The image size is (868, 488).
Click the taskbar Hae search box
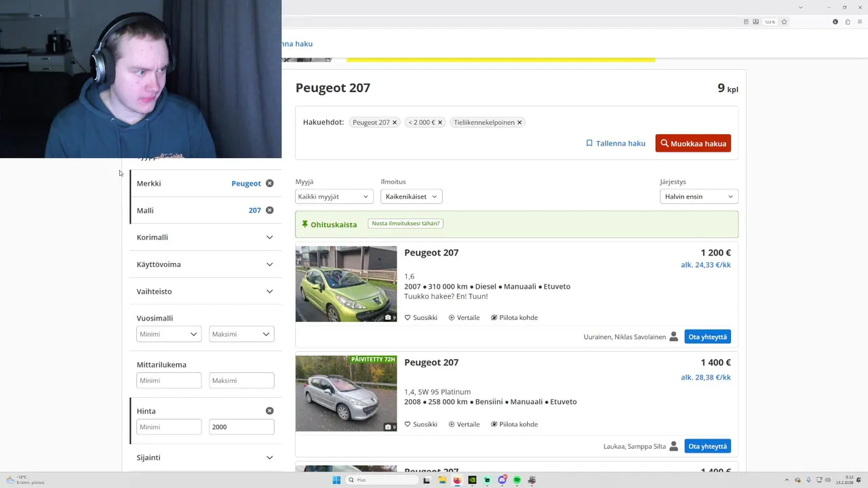pos(382,480)
